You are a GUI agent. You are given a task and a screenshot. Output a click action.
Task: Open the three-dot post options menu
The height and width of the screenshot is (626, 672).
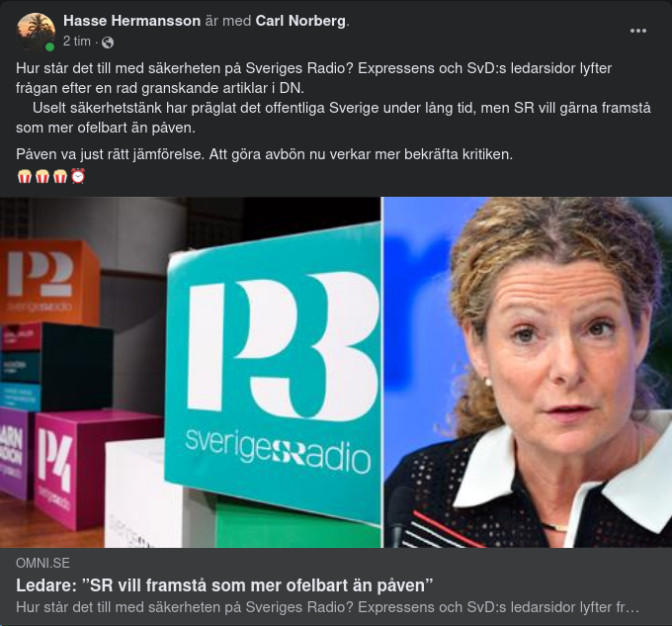637,31
